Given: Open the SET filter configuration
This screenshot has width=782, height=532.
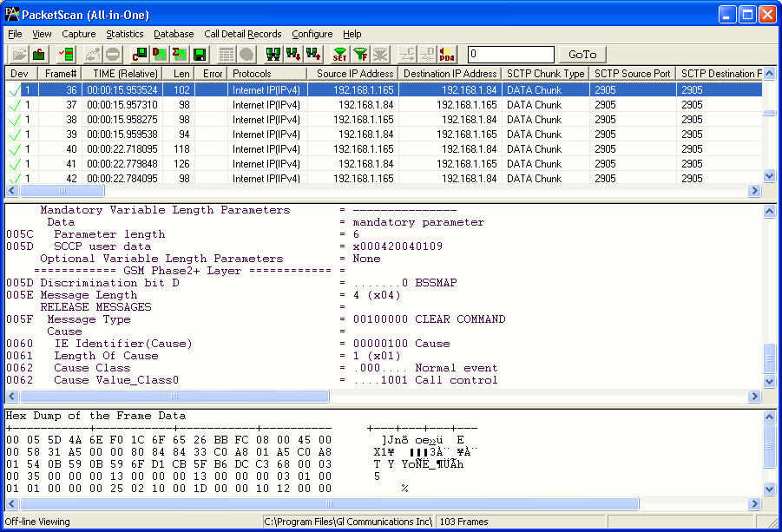Looking at the screenshot, I should point(341,54).
